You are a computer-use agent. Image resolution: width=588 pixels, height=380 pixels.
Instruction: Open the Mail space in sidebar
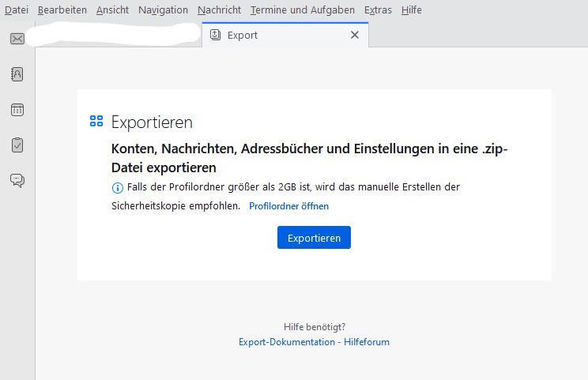tap(17, 39)
